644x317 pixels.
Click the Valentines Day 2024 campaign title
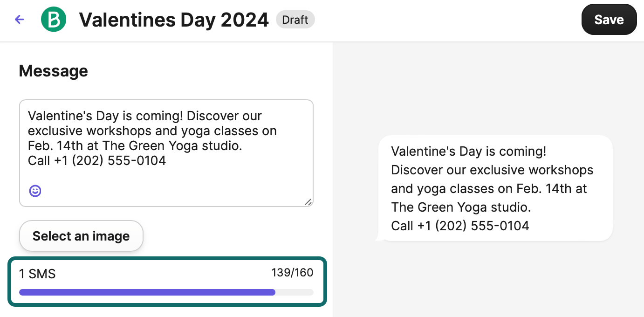point(174,20)
